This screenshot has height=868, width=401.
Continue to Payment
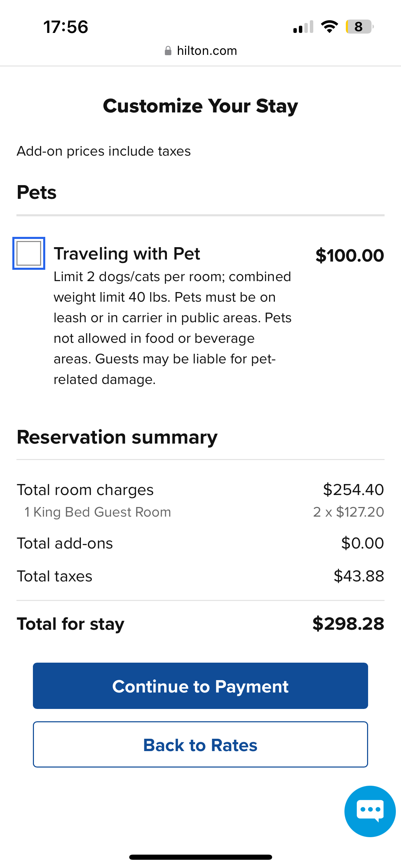pos(200,686)
